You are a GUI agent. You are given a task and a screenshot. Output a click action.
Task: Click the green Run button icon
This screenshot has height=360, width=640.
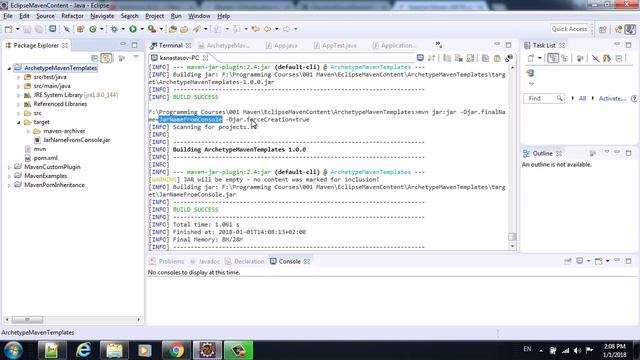coord(133,29)
